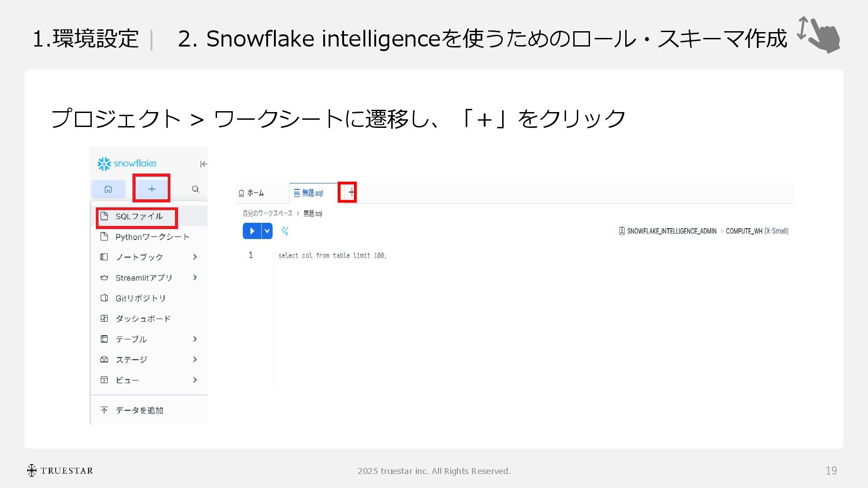Viewport: 868px width, 488px height.
Task: Select Gitリポジトリ menu entry
Action: pyautogui.click(x=141, y=298)
